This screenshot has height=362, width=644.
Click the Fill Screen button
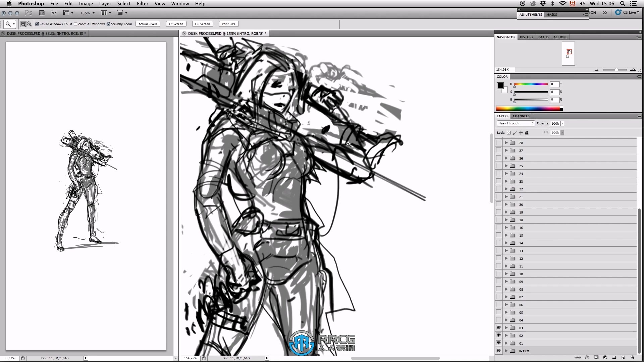(x=203, y=24)
